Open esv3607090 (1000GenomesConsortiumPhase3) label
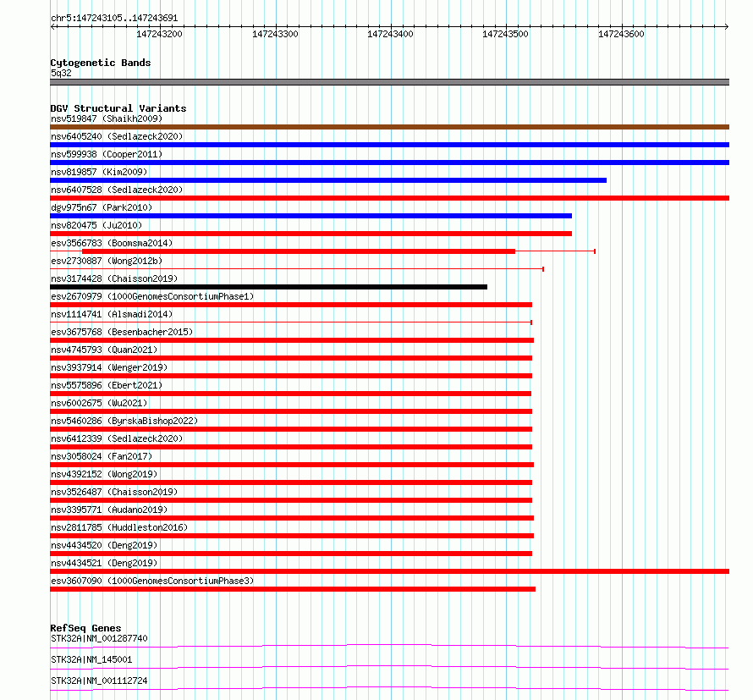 click(152, 581)
